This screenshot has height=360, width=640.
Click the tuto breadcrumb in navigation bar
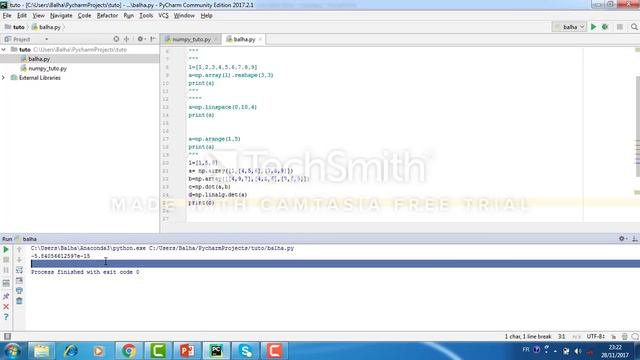click(x=15, y=27)
